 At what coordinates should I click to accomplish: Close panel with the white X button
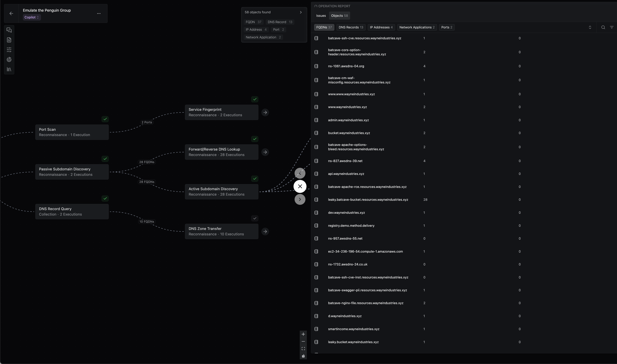300,186
